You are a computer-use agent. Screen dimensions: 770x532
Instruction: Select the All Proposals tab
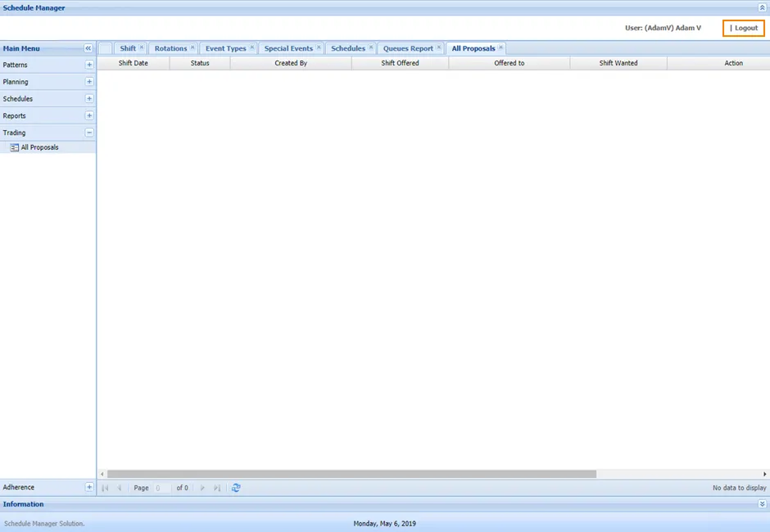(473, 48)
